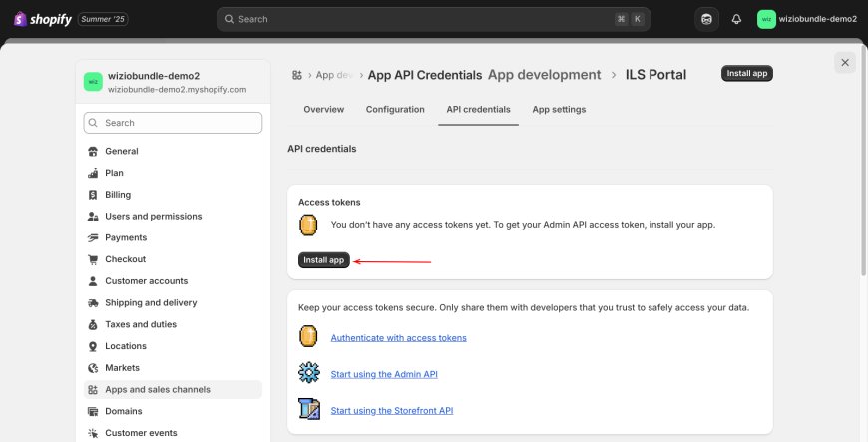The width and height of the screenshot is (868, 442).
Task: Open wiziobundle-demo2 account avatar in top bar
Action: [766, 19]
